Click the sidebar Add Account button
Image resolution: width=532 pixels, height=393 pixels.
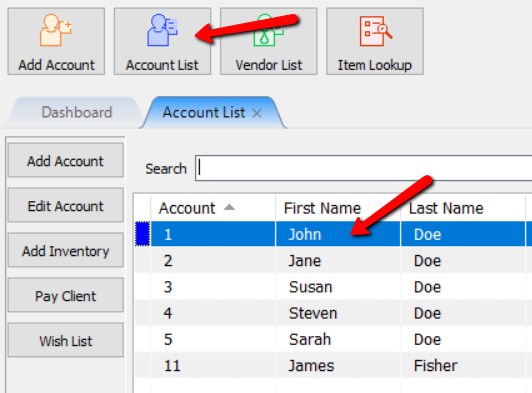(x=65, y=160)
